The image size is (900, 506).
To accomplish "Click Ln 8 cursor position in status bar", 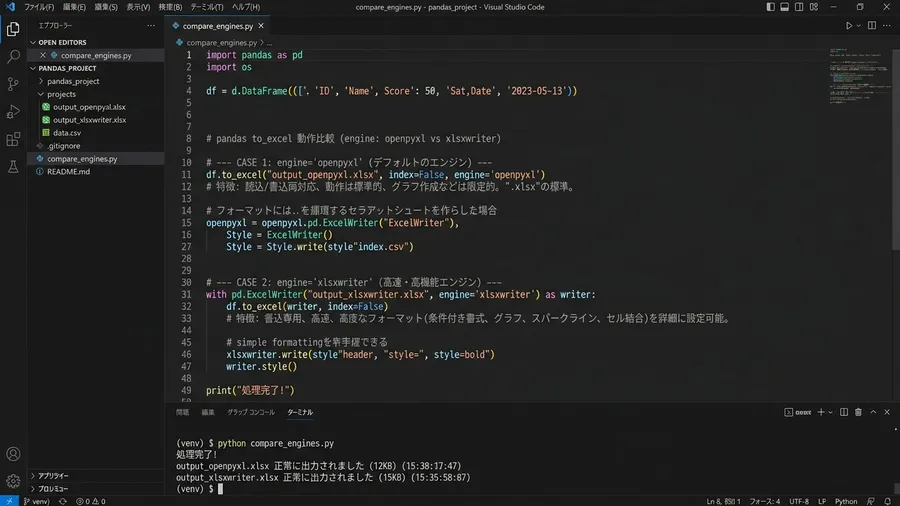I will (x=723, y=501).
